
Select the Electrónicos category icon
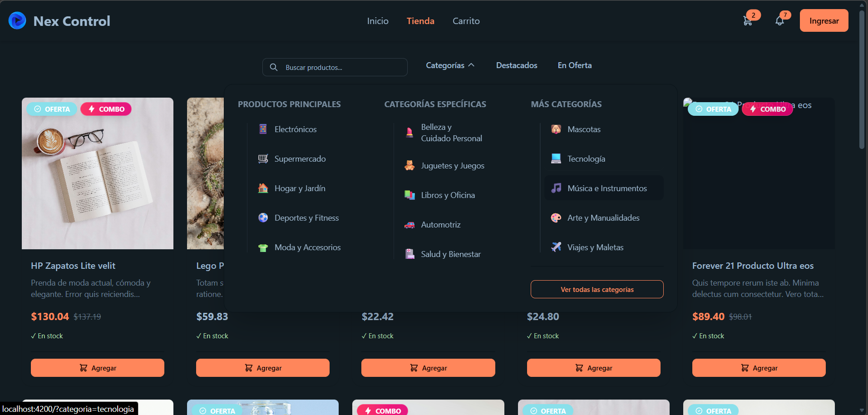263,129
